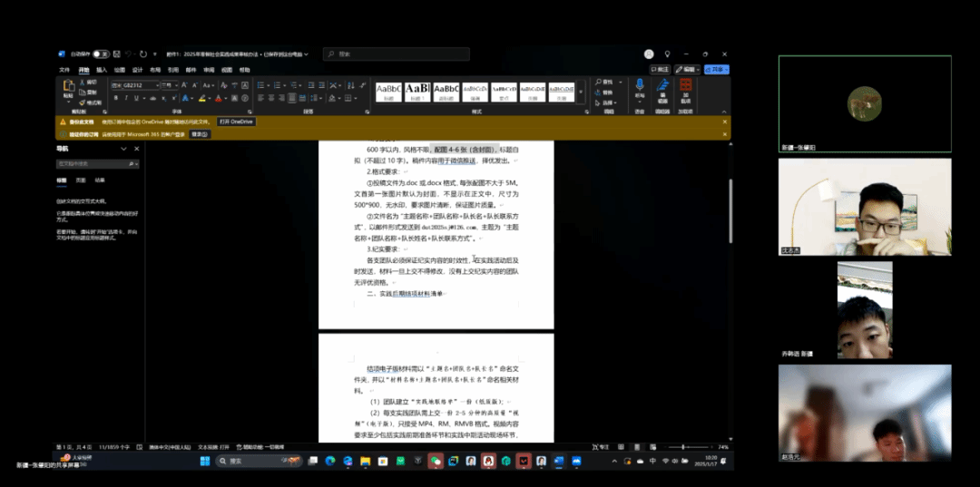The image size is (980, 487).
Task: Start Dictate with the microphone icon
Action: pos(640,88)
